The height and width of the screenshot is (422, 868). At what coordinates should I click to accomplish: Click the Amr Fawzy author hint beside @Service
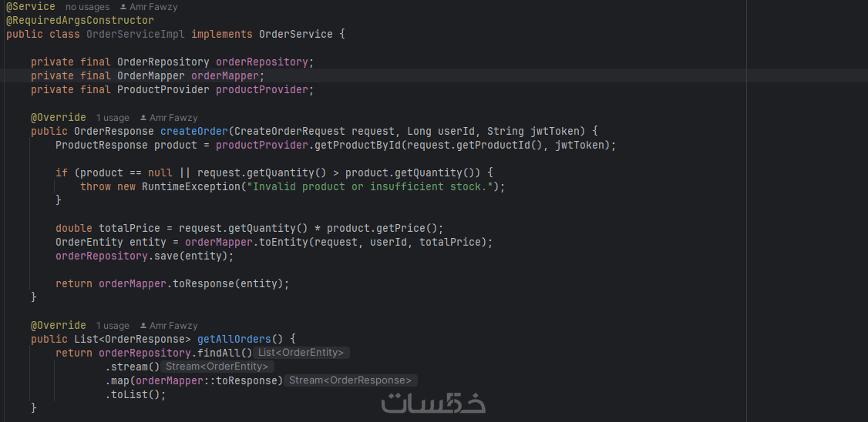click(153, 7)
